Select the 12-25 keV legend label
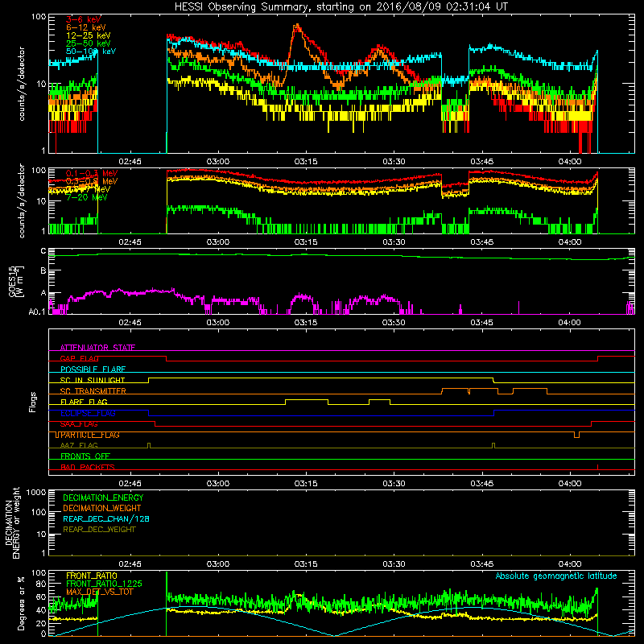 coord(89,35)
